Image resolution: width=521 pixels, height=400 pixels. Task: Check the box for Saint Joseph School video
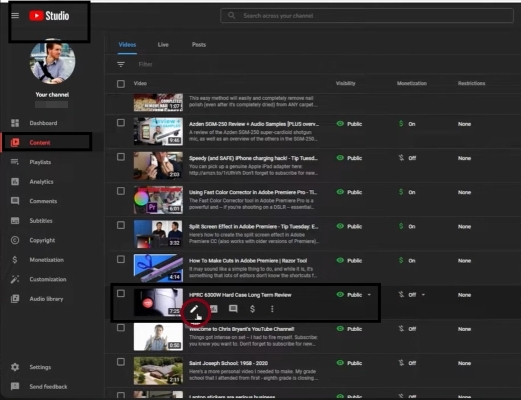(x=121, y=362)
